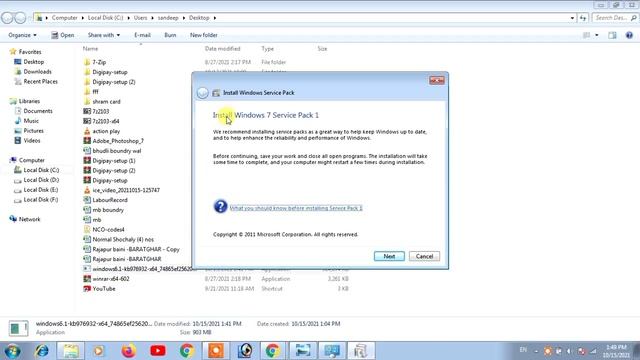Viewport: 640px width, 360px height.
Task: Click the dialog's back arrow button
Action: [x=202, y=93]
